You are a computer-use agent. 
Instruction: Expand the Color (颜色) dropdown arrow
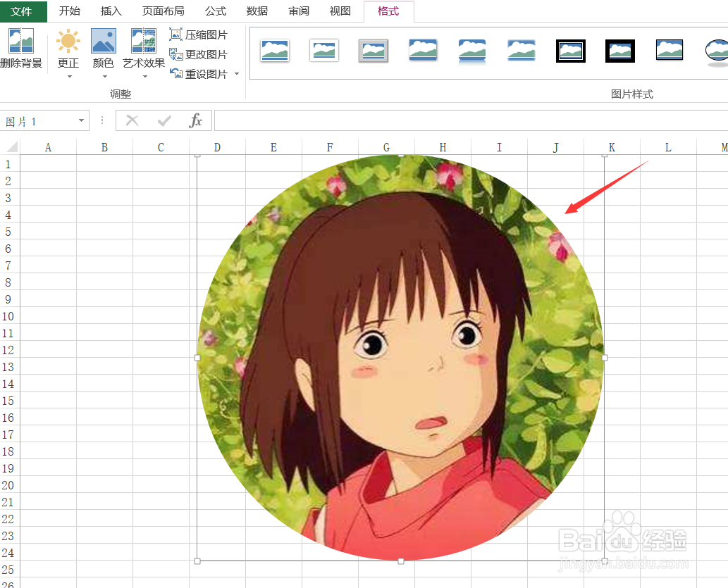[x=105, y=77]
